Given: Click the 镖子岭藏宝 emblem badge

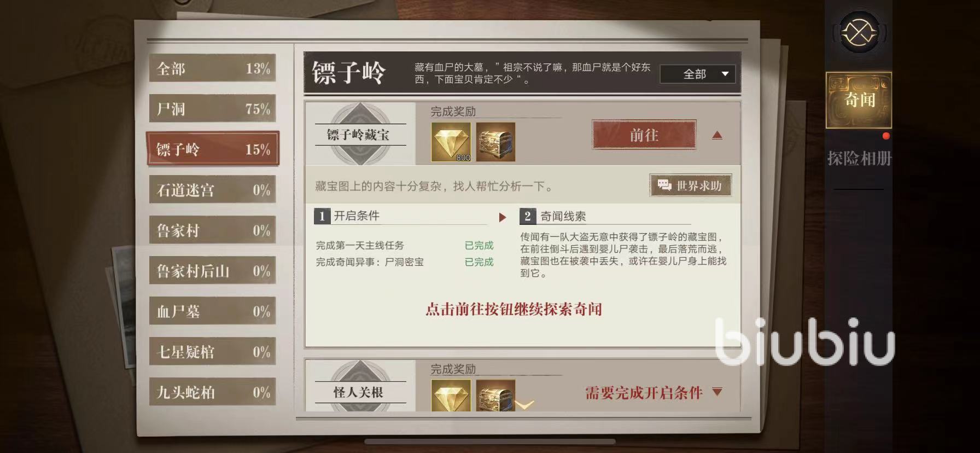Looking at the screenshot, I should click(x=358, y=135).
